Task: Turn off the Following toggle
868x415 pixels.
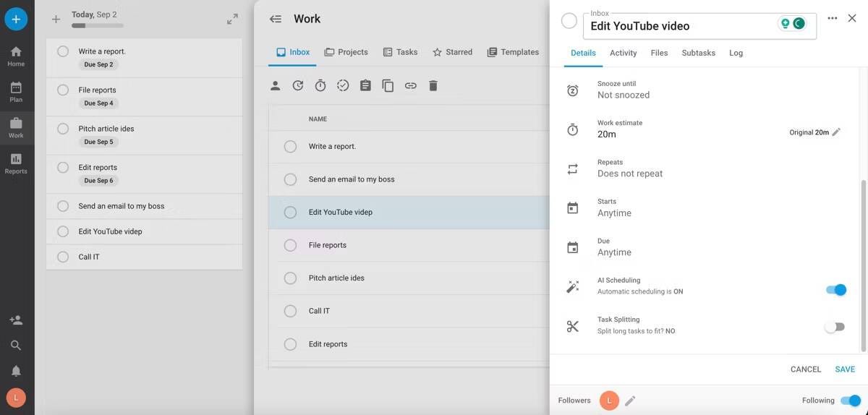Action: point(850,401)
